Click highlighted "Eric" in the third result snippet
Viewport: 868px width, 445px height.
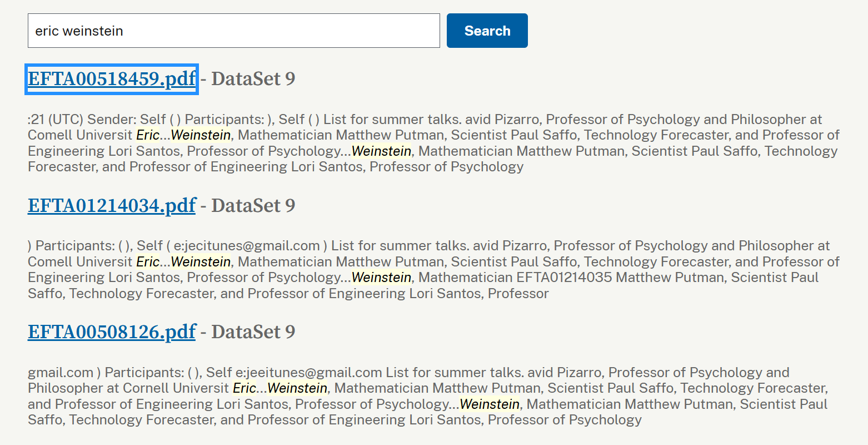tap(245, 388)
